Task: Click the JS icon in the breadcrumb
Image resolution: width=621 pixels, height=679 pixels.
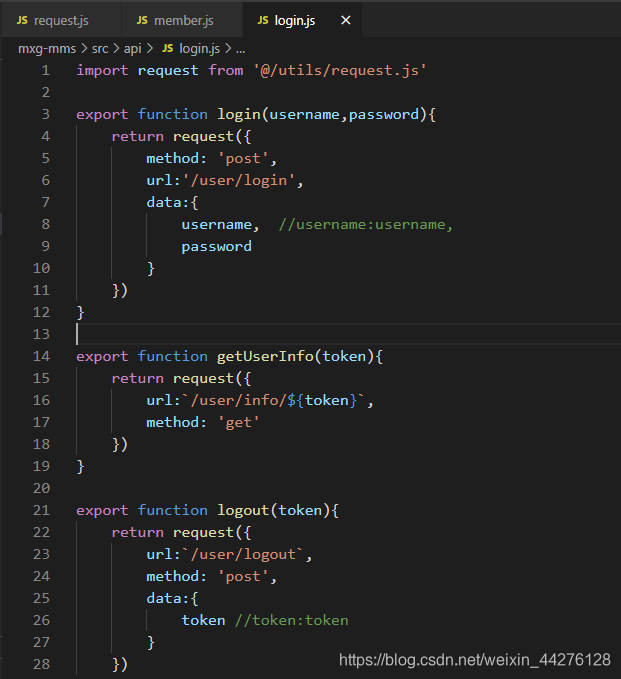Action: point(168,48)
